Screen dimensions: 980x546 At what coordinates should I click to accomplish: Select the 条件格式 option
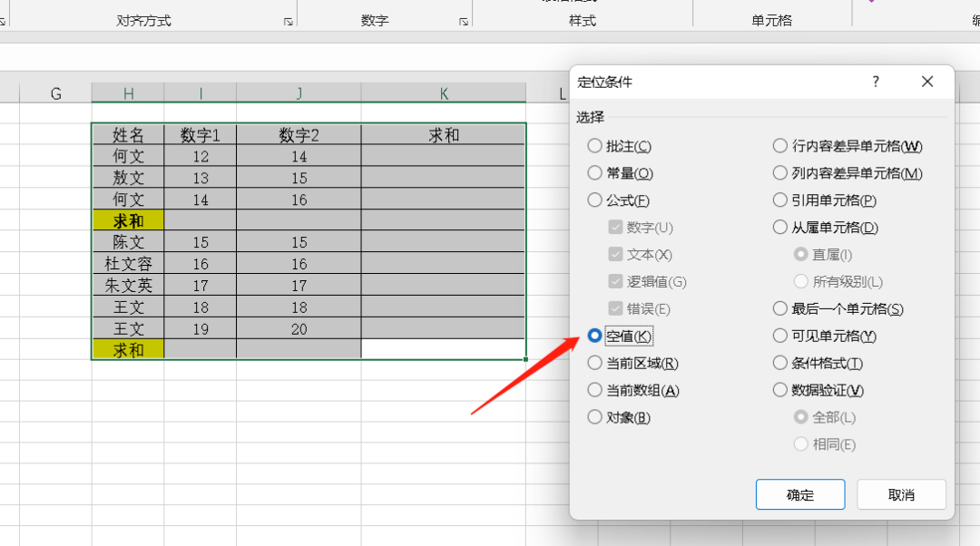780,363
